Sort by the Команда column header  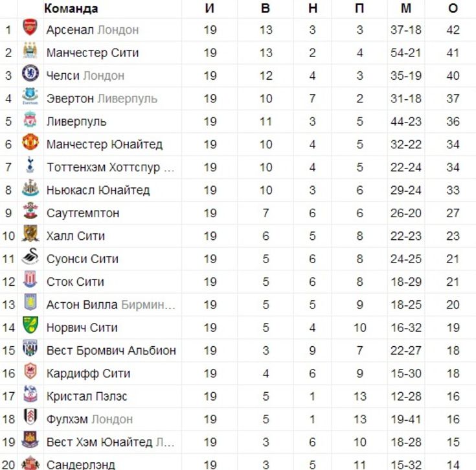click(x=71, y=8)
